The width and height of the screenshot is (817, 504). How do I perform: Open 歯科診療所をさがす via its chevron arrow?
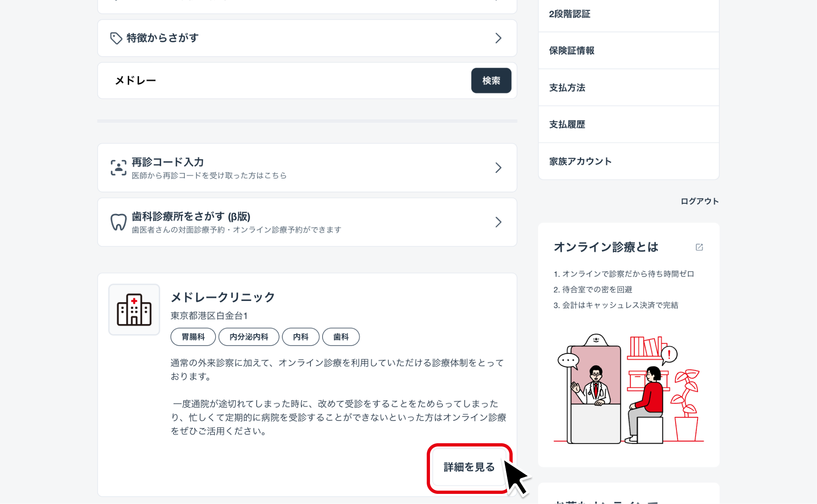[x=498, y=222]
